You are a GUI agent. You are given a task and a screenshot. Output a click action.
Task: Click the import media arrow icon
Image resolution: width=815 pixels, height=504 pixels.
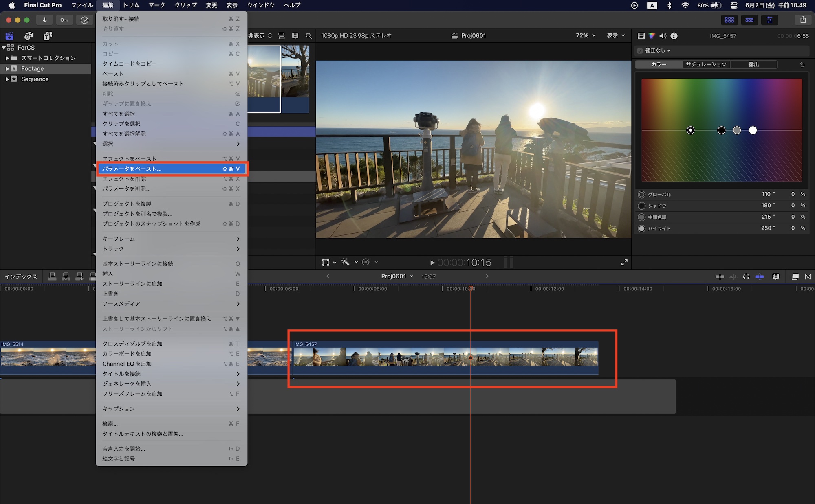tap(44, 20)
